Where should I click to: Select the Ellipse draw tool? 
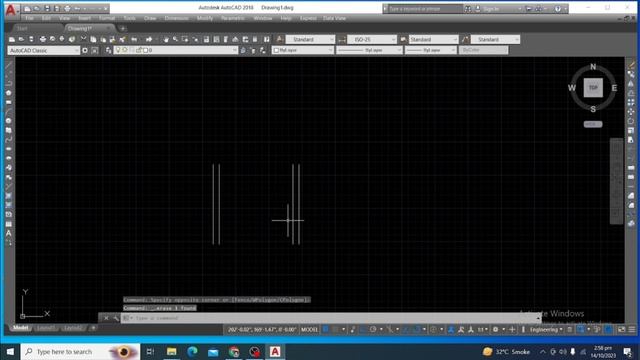pyautogui.click(x=9, y=149)
